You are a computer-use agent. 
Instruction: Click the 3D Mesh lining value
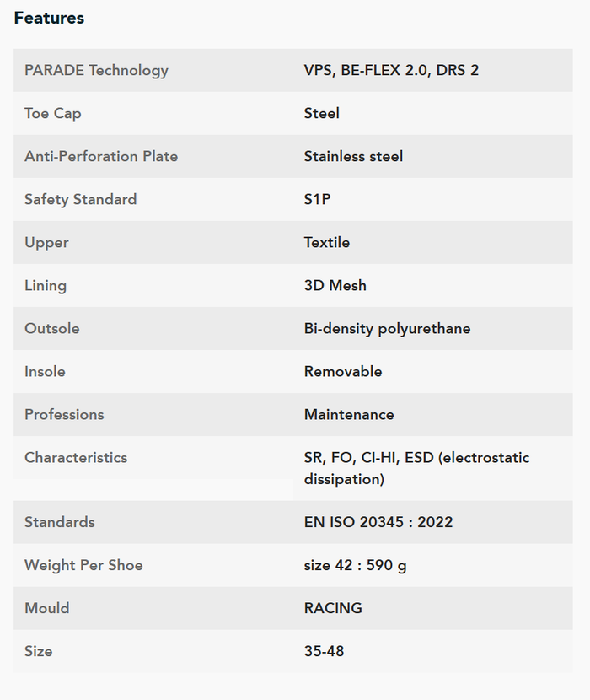335,285
